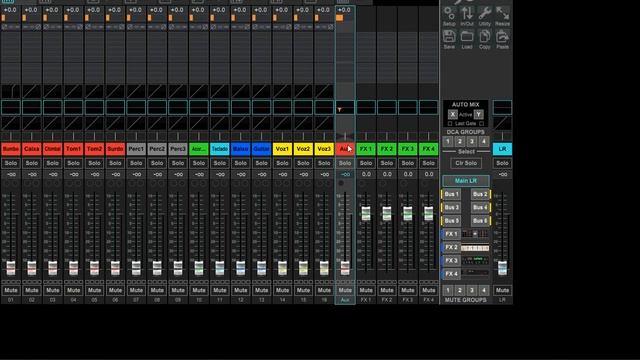Mute the Caixa channel 02
Screen dimensions: 640x360
[x=31, y=290]
